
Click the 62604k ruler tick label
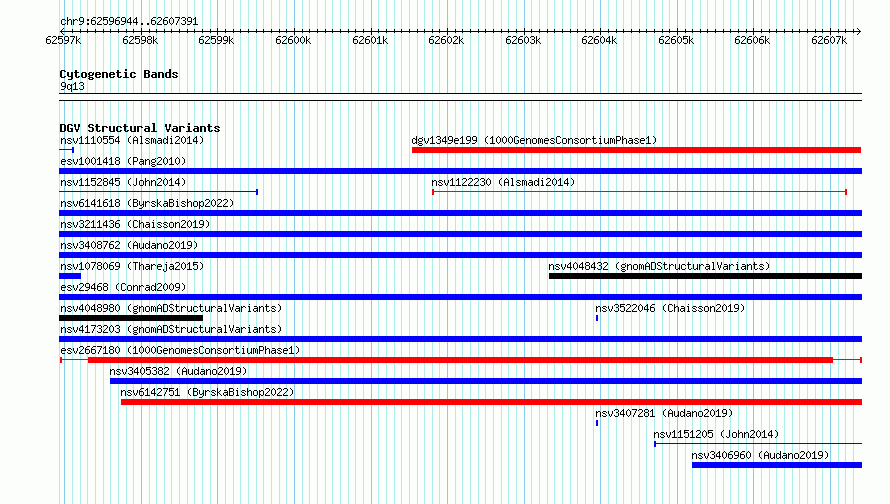coord(599,40)
